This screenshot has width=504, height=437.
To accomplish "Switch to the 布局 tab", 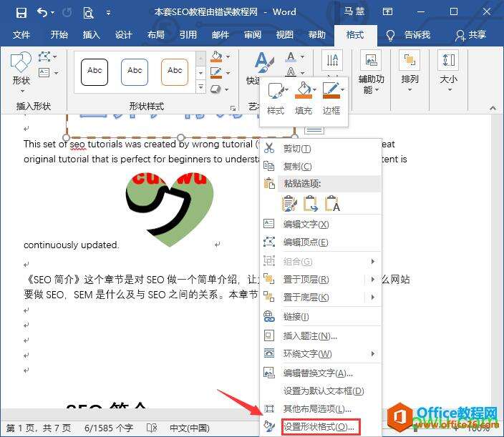I will (156, 34).
